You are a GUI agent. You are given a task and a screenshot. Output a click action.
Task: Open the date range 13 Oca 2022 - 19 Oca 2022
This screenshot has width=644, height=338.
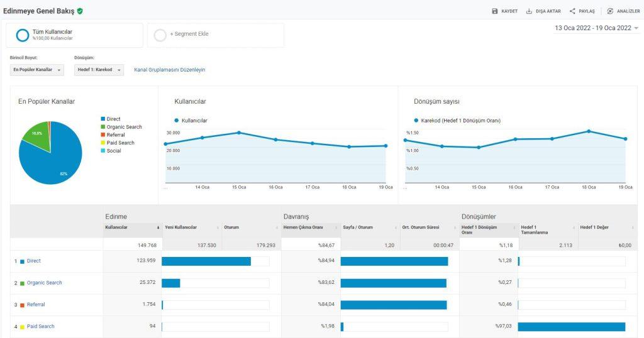[596, 28]
